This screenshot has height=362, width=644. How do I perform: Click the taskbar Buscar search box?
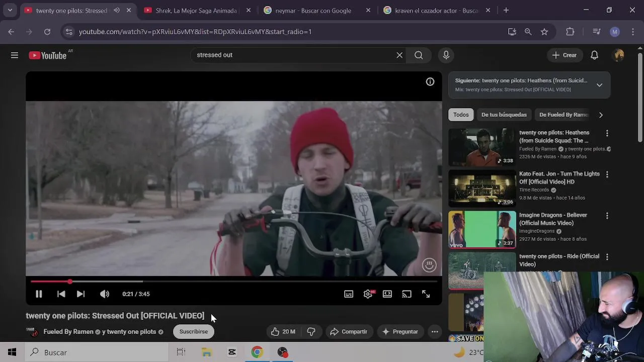tap(97, 352)
